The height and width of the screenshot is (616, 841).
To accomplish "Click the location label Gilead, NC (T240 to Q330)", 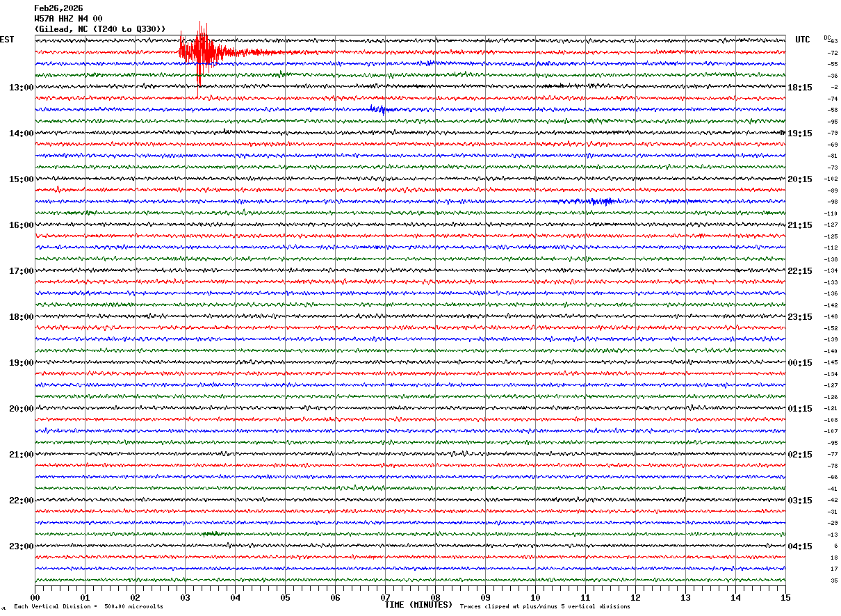I will pyautogui.click(x=100, y=29).
